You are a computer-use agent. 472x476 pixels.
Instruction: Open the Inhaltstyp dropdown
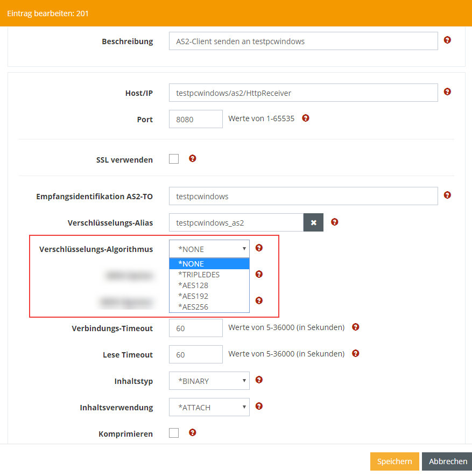[x=209, y=381]
